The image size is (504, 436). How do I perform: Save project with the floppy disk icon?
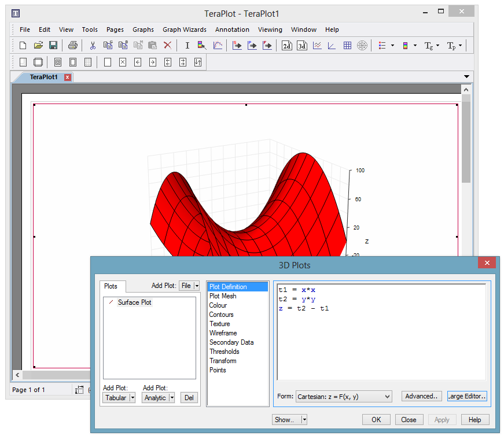point(53,45)
